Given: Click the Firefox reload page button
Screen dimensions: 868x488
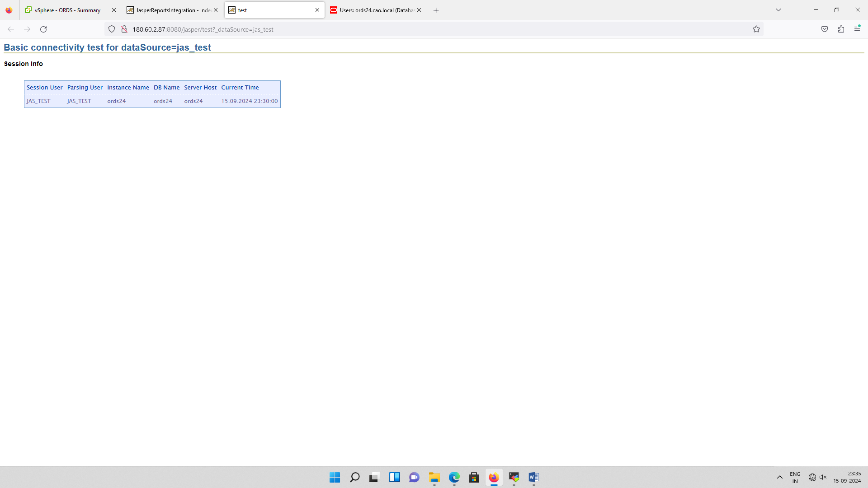Looking at the screenshot, I should (43, 29).
